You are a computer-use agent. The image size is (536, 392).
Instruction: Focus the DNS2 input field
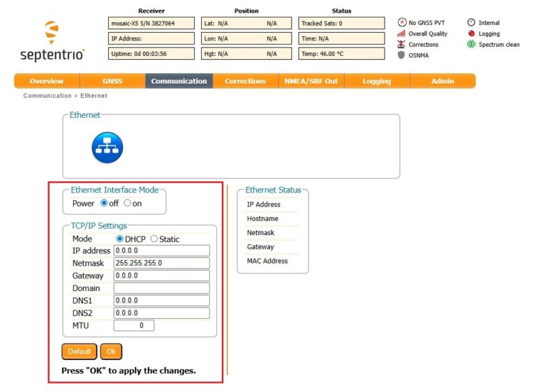tap(162, 313)
